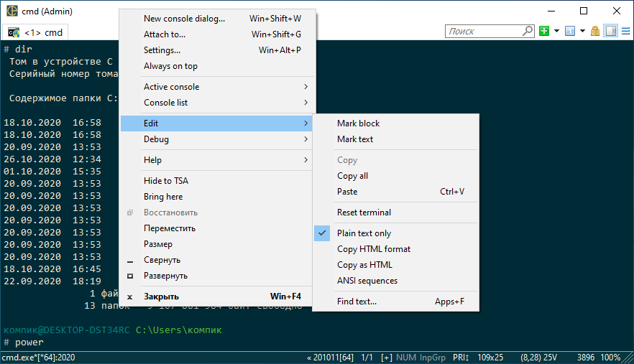This screenshot has width=634, height=364.
Task: Click Закрыть to close the console
Action: point(161,297)
